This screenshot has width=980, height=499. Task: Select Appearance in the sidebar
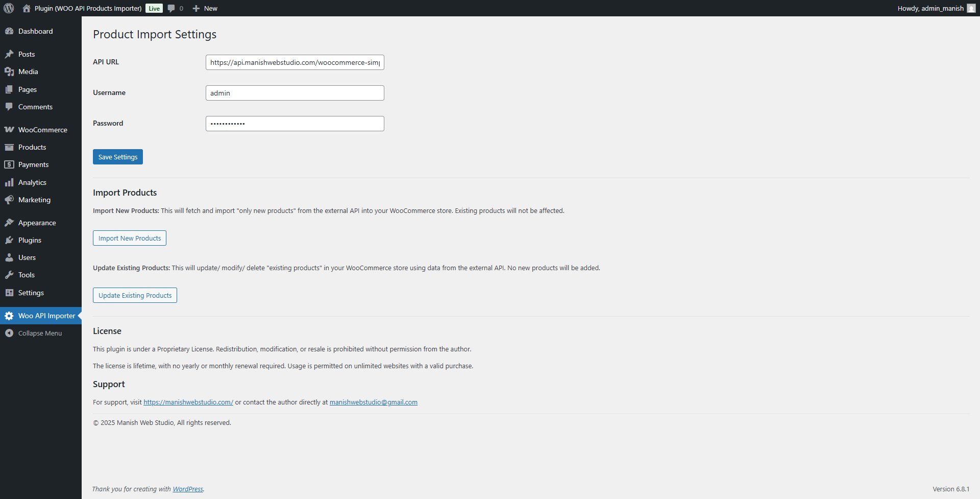pyautogui.click(x=37, y=223)
